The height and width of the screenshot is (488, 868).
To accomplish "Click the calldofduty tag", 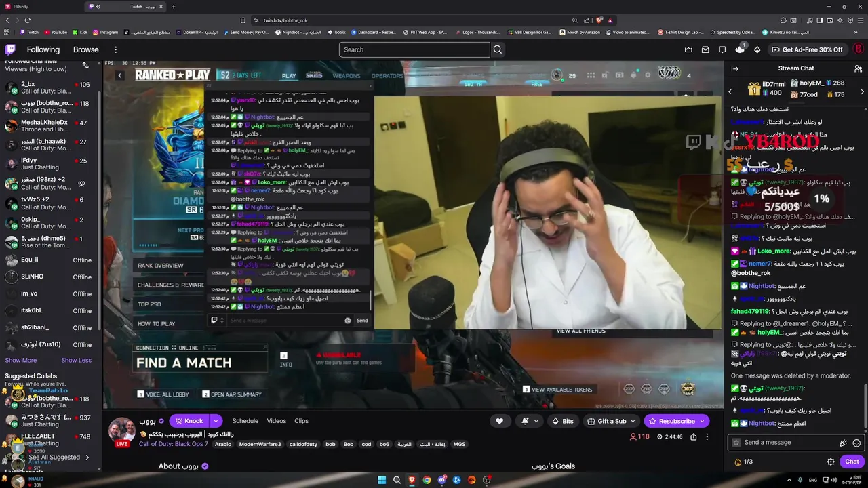I will (302, 444).
